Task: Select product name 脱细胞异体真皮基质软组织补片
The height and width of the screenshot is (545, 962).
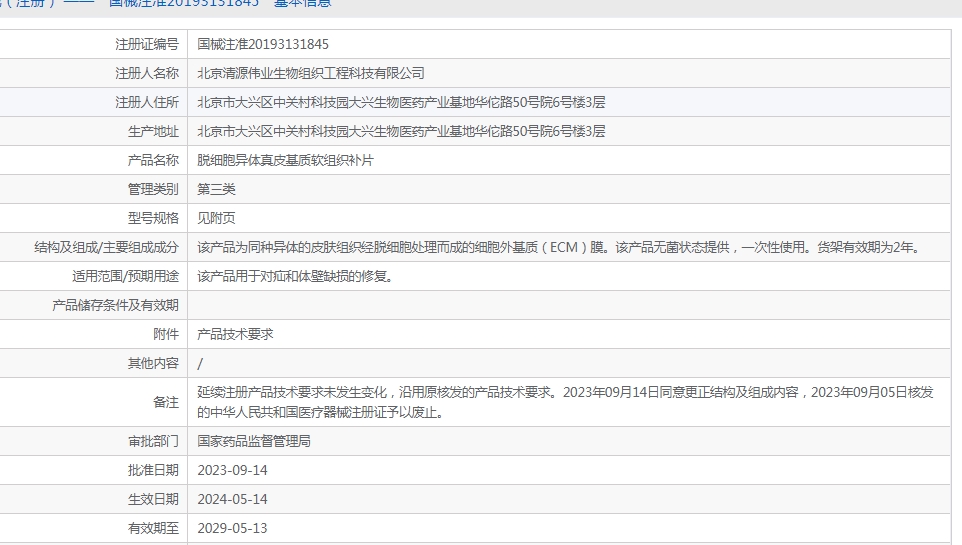Action: point(285,160)
